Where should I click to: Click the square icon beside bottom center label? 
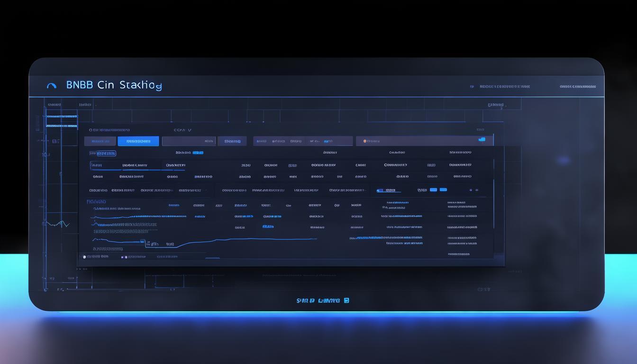[346, 300]
